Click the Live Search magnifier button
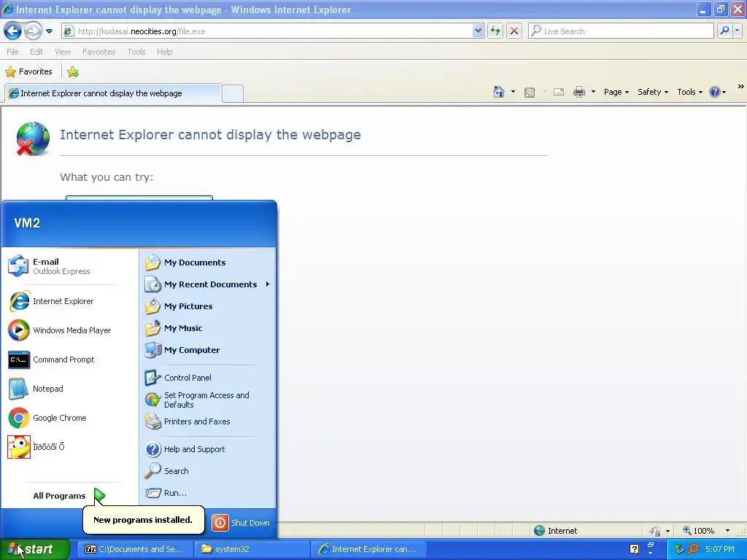 click(x=724, y=31)
